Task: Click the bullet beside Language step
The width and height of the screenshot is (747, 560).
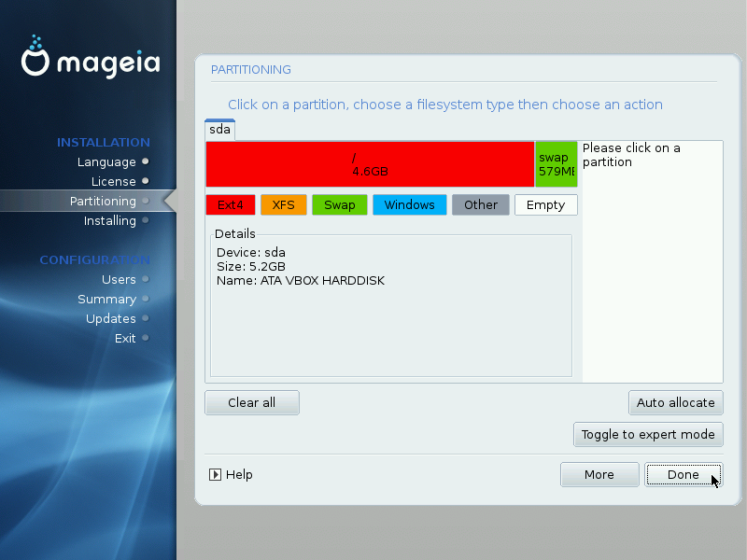Action: tap(146, 161)
